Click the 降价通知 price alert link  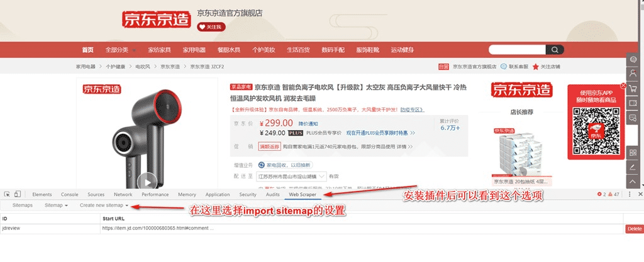pyautogui.click(x=308, y=124)
